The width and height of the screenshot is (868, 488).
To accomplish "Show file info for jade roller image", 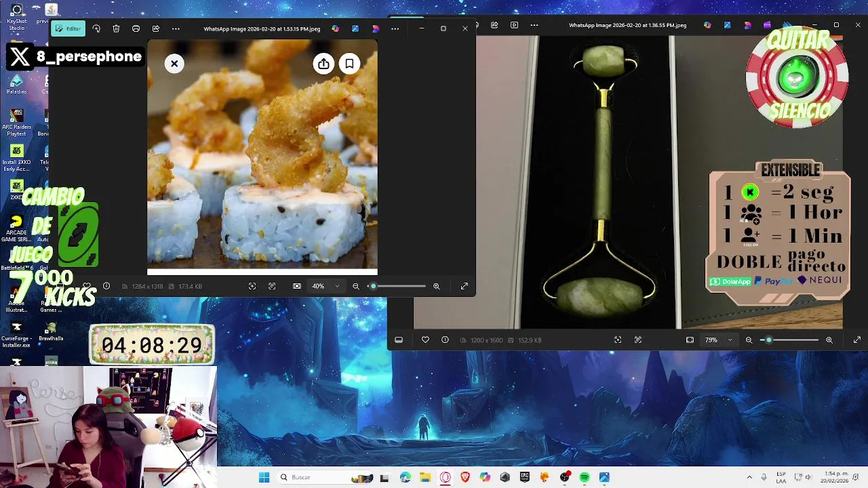I will pyautogui.click(x=445, y=340).
